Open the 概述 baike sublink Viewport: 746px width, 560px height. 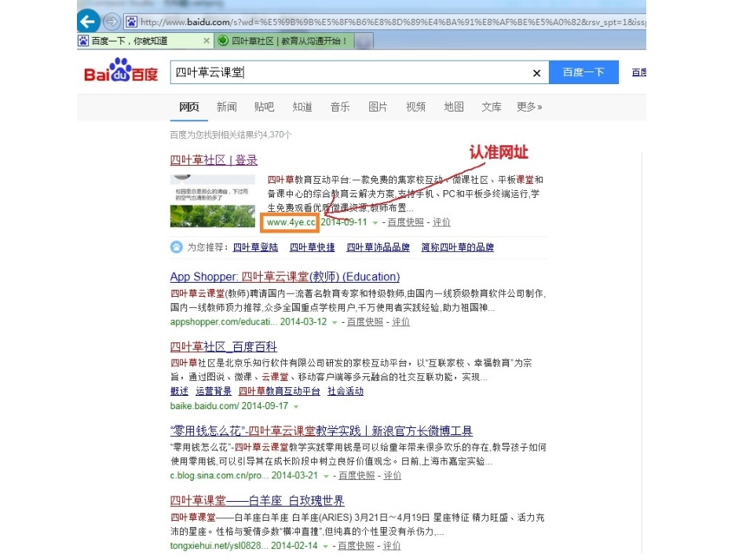coord(179,391)
